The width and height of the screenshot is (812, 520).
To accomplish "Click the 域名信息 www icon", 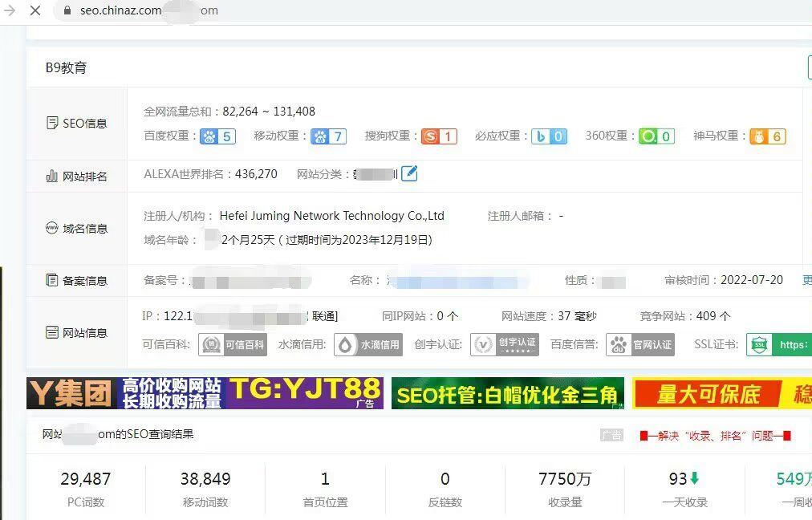I will coord(52,228).
